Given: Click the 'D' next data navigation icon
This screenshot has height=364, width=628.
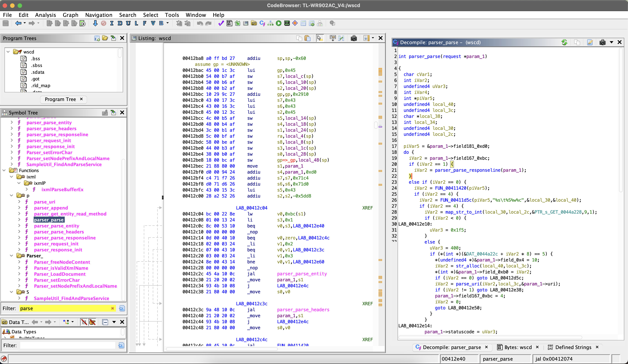Looking at the screenshot, I should tap(120, 23).
